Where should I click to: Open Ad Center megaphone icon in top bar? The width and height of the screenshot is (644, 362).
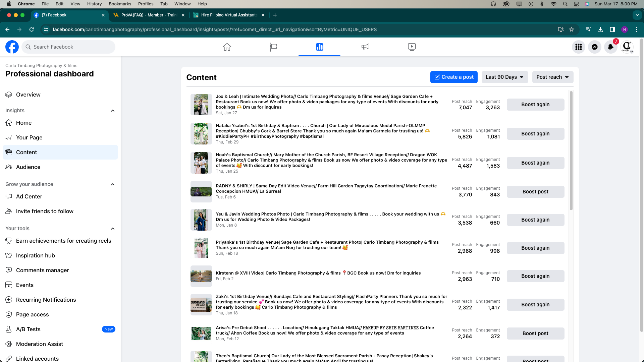point(365,47)
